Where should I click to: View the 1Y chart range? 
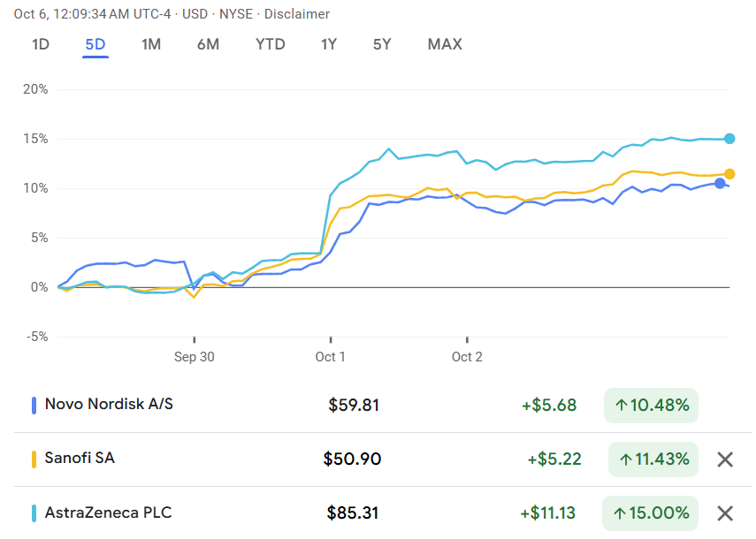click(x=329, y=44)
